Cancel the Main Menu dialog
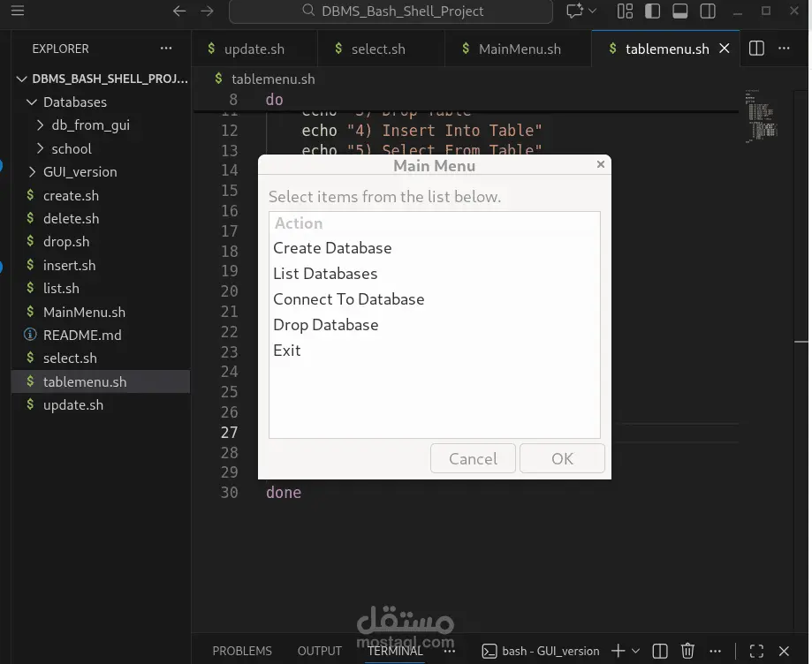 pyautogui.click(x=473, y=458)
